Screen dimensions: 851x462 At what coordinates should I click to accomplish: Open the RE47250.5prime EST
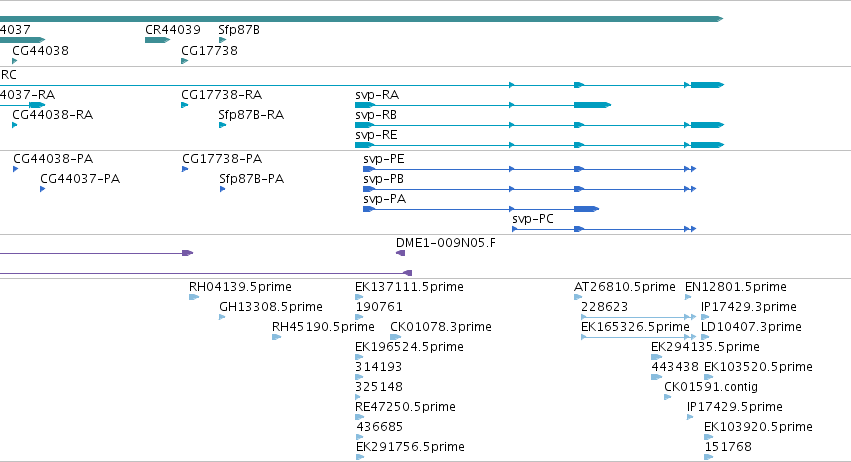[x=405, y=407]
